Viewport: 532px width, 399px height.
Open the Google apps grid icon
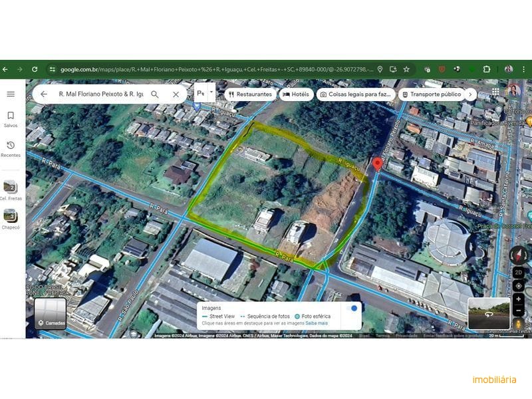(495, 92)
